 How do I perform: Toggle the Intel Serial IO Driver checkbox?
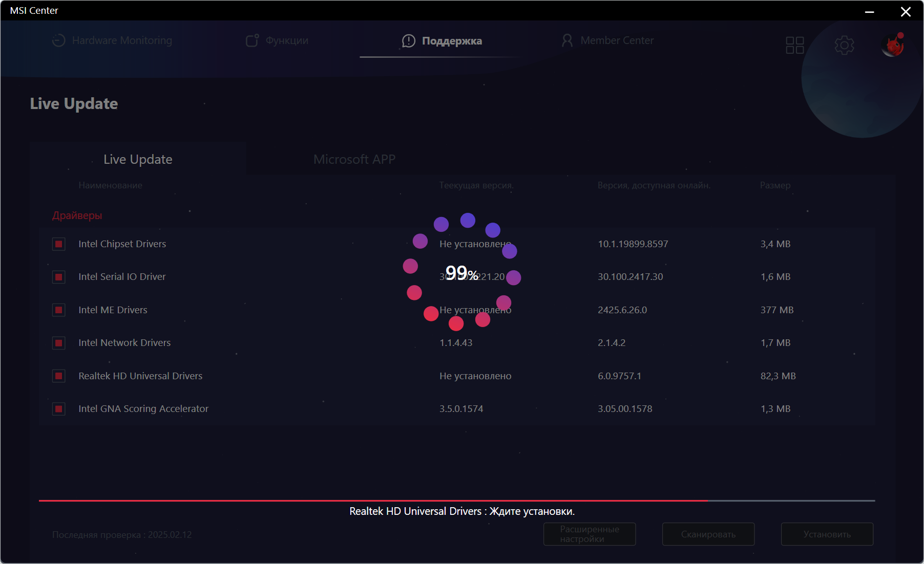click(x=59, y=277)
